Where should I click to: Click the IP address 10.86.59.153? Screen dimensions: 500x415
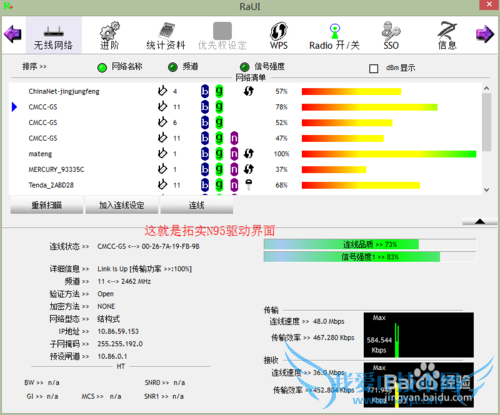118,331
